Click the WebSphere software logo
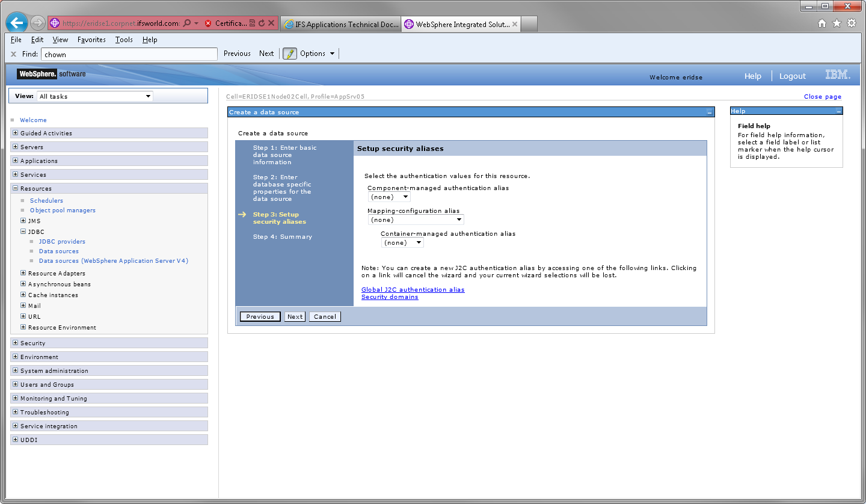 (51, 74)
